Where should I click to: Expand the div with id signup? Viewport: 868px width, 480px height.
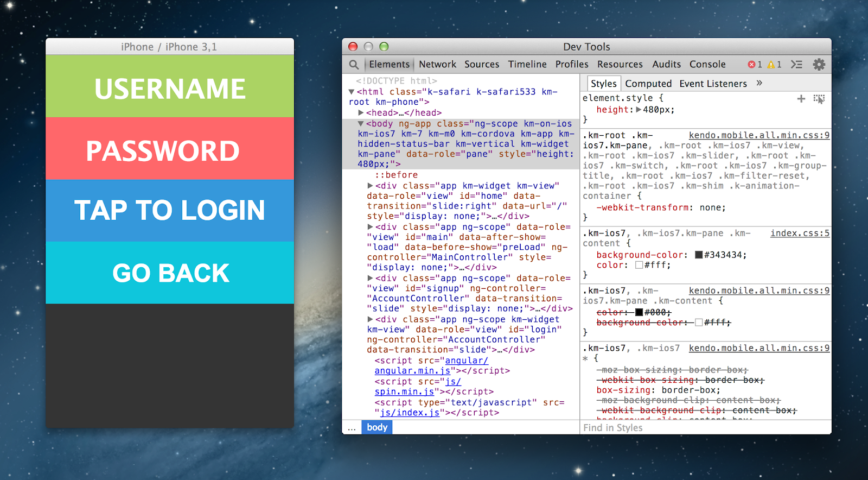(x=371, y=278)
